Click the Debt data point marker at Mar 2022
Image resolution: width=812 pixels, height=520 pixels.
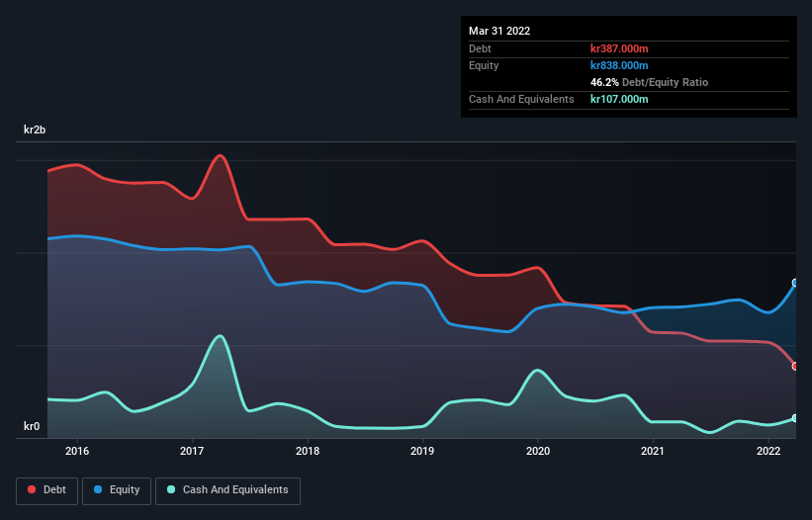[795, 366]
